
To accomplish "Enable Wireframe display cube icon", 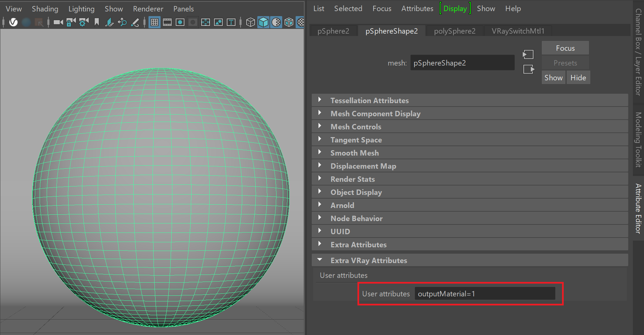I will click(251, 22).
